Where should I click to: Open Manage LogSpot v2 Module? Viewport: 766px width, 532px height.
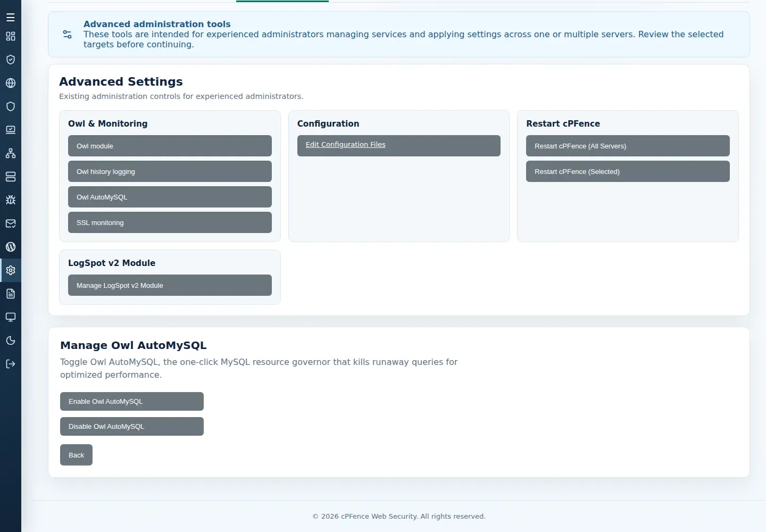pos(170,285)
